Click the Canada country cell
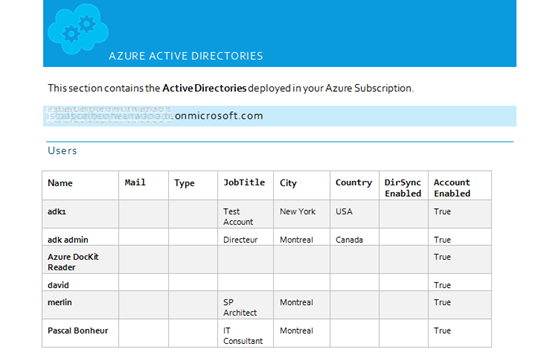 point(349,240)
